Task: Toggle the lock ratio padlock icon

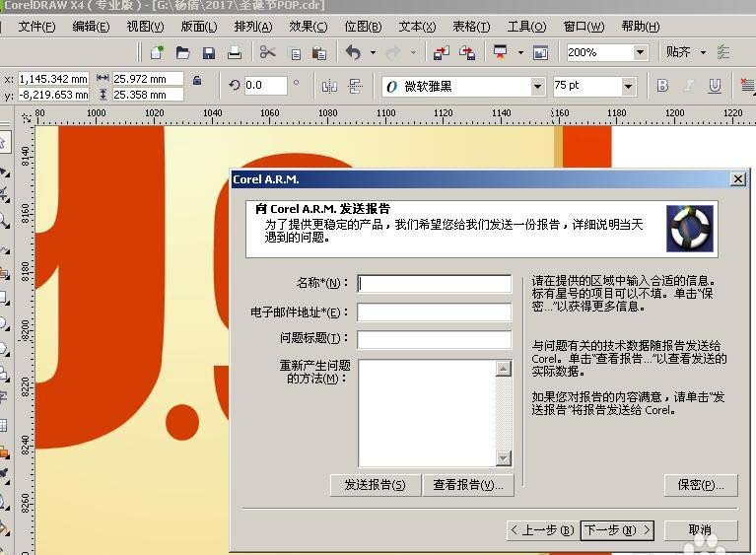Action: pyautogui.click(x=197, y=80)
